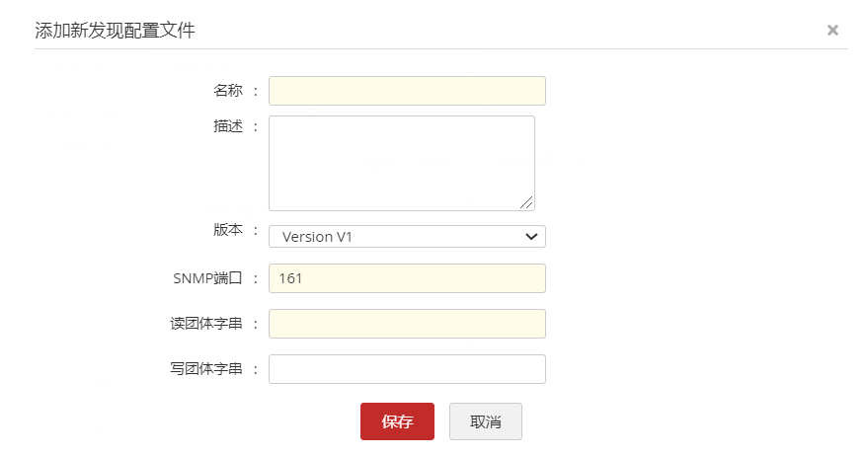Click the 名称 name input field
Screen dimensions: 868x456
tap(407, 91)
